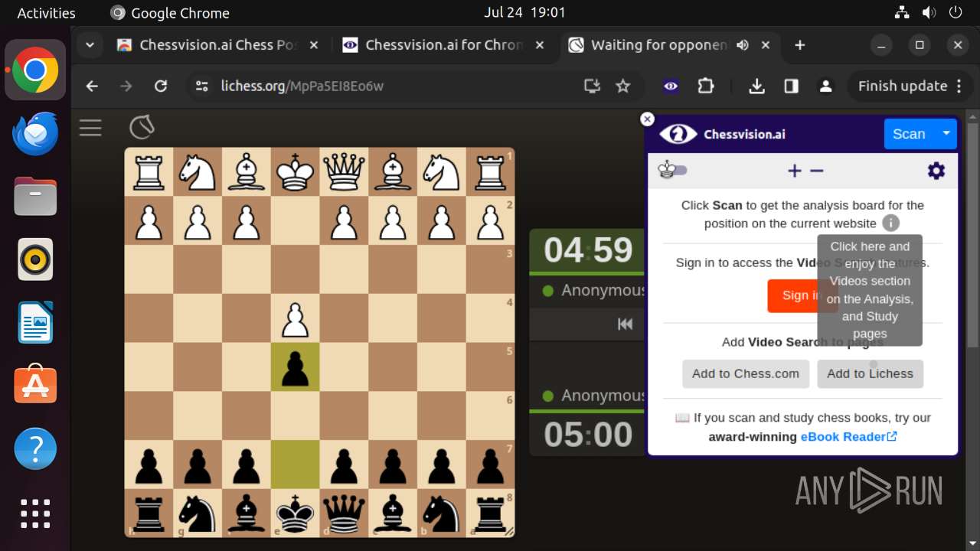Close the Chessvision.ai for Chrome tab
The width and height of the screenshot is (980, 551).
point(540,45)
